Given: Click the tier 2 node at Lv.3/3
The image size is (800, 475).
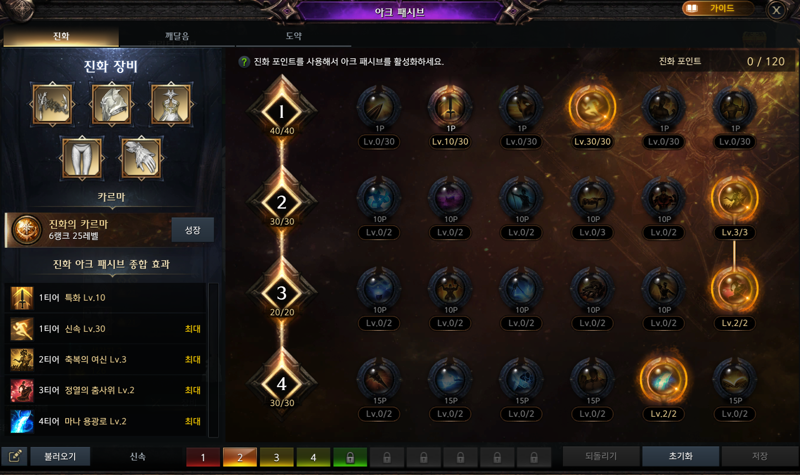Looking at the screenshot, I should (x=734, y=198).
